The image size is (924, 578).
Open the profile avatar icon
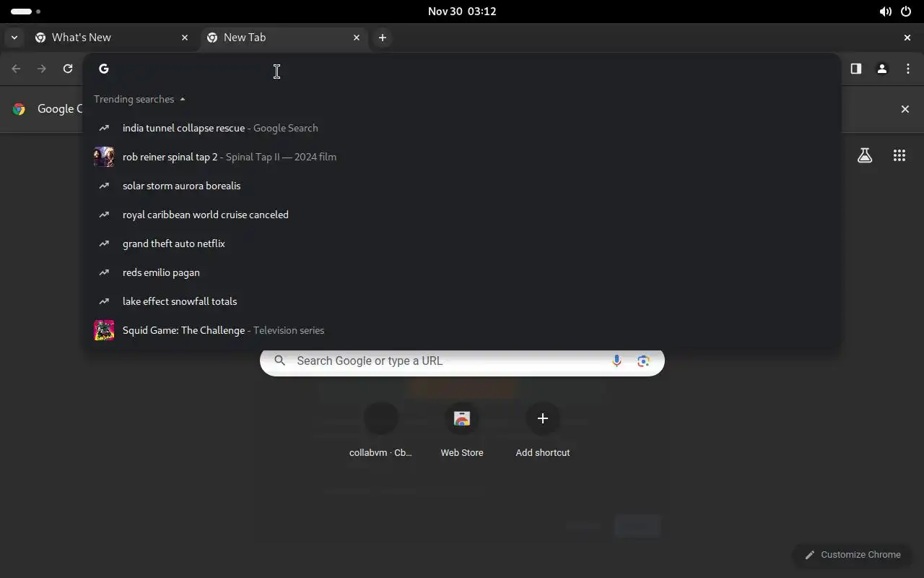[881, 69]
